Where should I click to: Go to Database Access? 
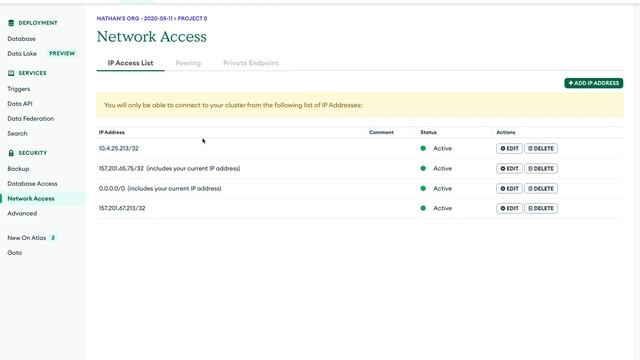(x=32, y=184)
